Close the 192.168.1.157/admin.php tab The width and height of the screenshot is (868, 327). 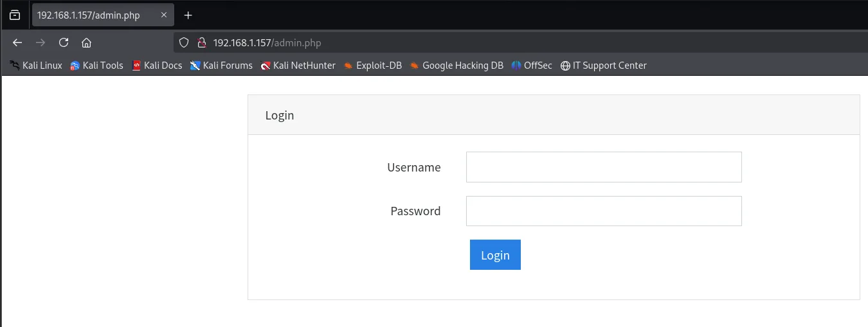point(164,15)
